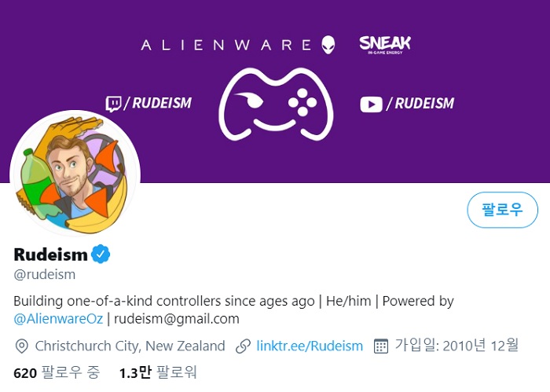The image size is (550, 392).
Task: Click Christchurch City, New Zealand location text
Action: [x=130, y=346]
